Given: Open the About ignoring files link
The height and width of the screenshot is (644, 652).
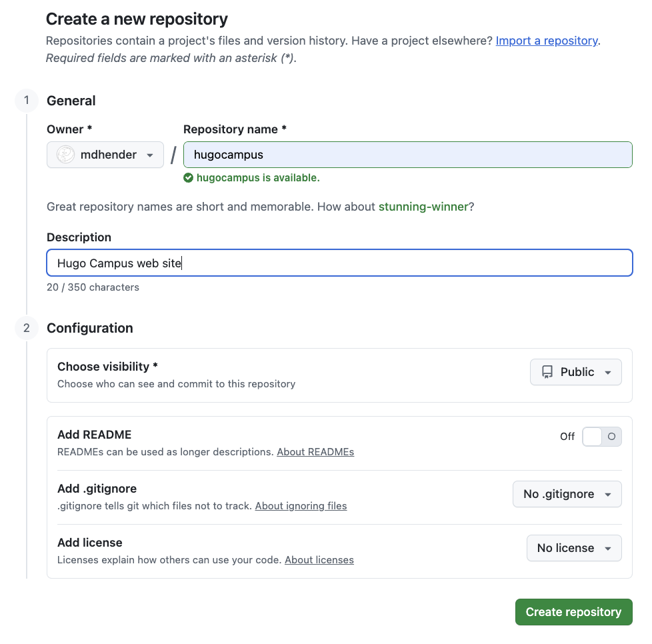Looking at the screenshot, I should click(301, 506).
